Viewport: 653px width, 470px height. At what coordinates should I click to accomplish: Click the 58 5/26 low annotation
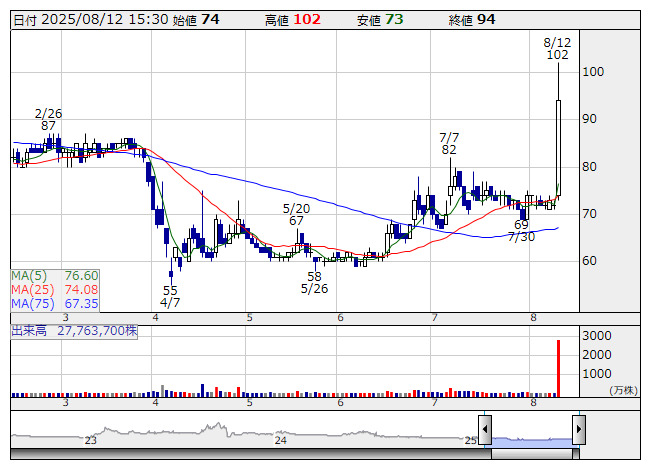[314, 282]
